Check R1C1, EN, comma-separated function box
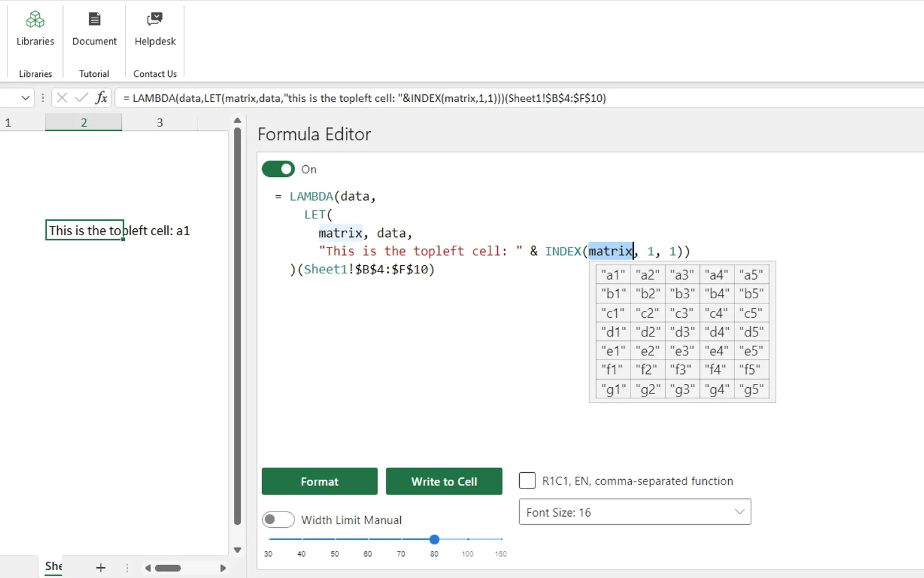924x578 pixels. pyautogui.click(x=527, y=481)
